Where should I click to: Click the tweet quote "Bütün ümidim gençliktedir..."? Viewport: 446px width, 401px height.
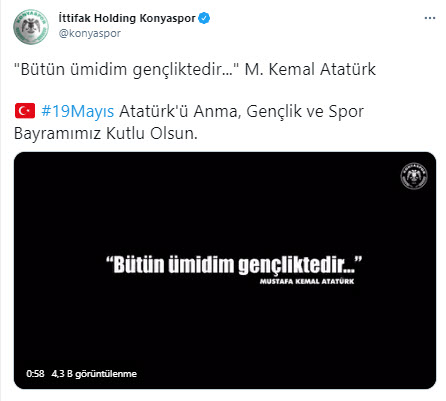[x=127, y=70]
